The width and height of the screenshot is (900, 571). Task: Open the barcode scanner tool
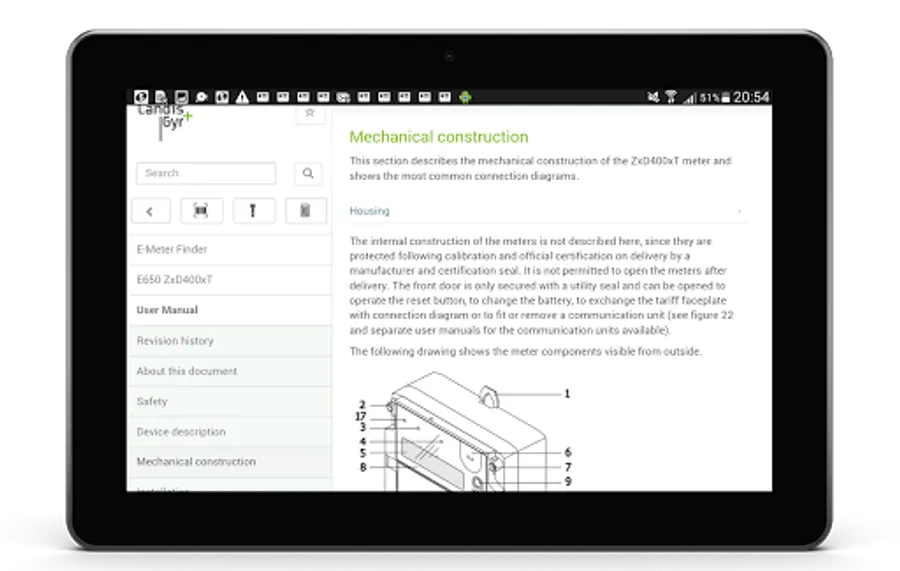[201, 211]
